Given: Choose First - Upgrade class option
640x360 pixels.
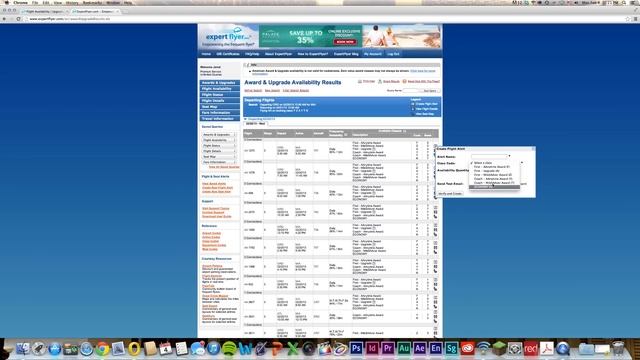Looking at the screenshot, I should [x=494, y=171].
